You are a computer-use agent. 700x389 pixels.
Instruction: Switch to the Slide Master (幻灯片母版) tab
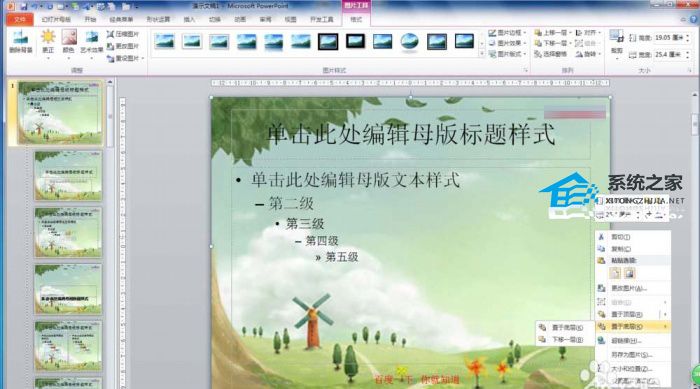pyautogui.click(x=56, y=20)
